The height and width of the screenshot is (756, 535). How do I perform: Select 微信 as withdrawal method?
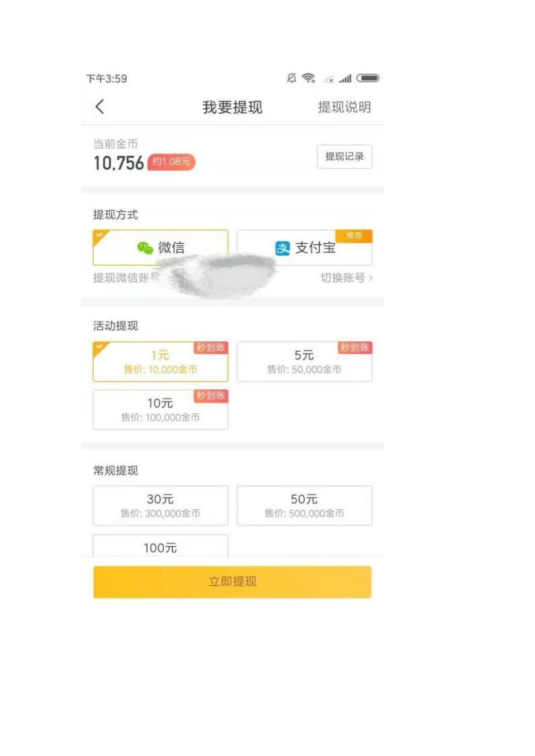[x=160, y=248]
